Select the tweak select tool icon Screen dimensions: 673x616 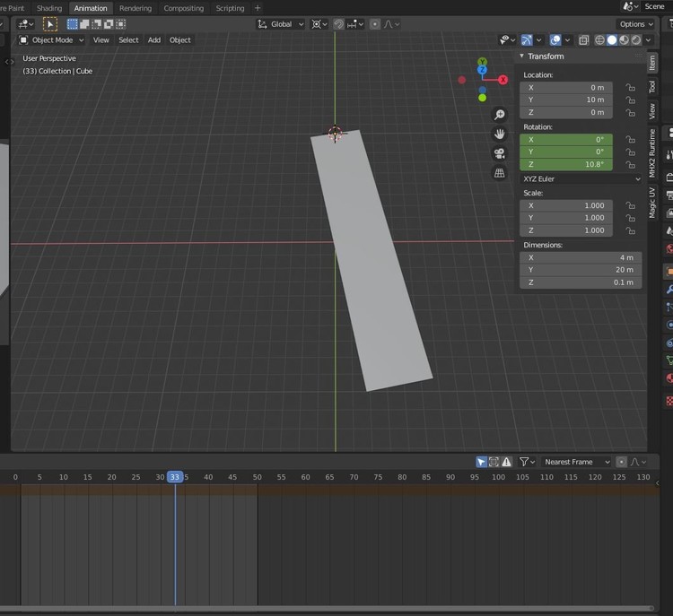(x=50, y=24)
